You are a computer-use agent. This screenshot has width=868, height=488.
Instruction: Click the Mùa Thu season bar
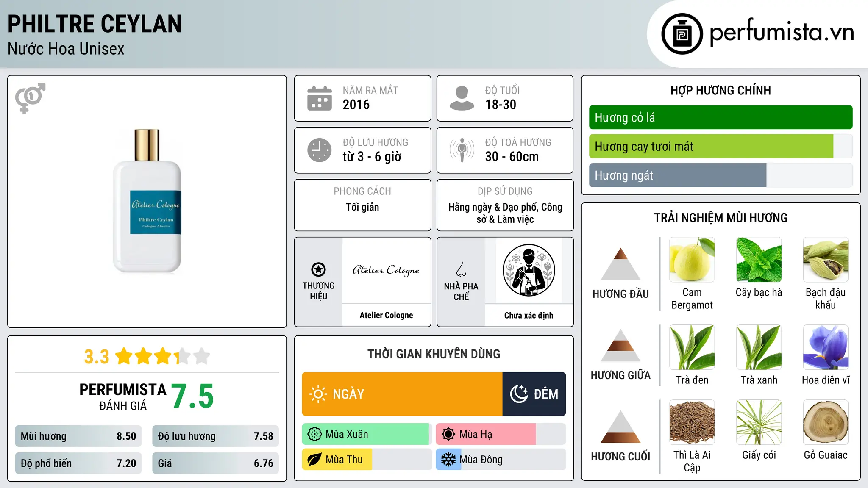point(367,460)
